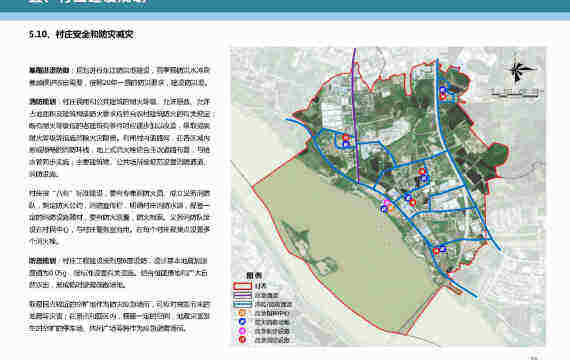The image size is (570, 360).
Task: Click the red circle icon in the legend
Action: click(x=242, y=340)
